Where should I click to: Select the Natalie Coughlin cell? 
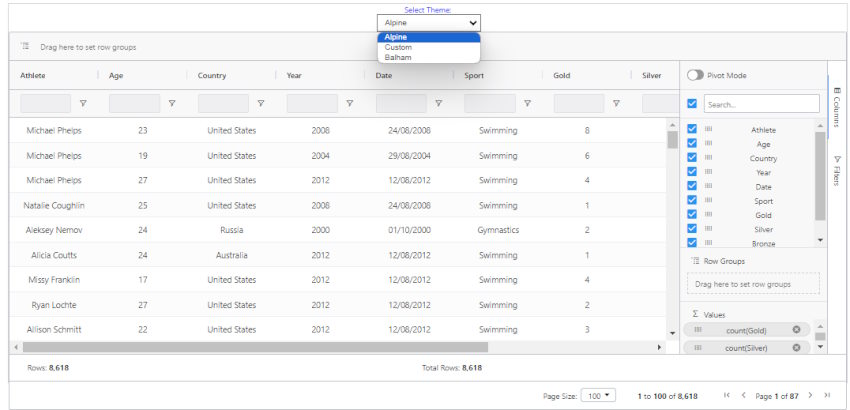point(54,206)
